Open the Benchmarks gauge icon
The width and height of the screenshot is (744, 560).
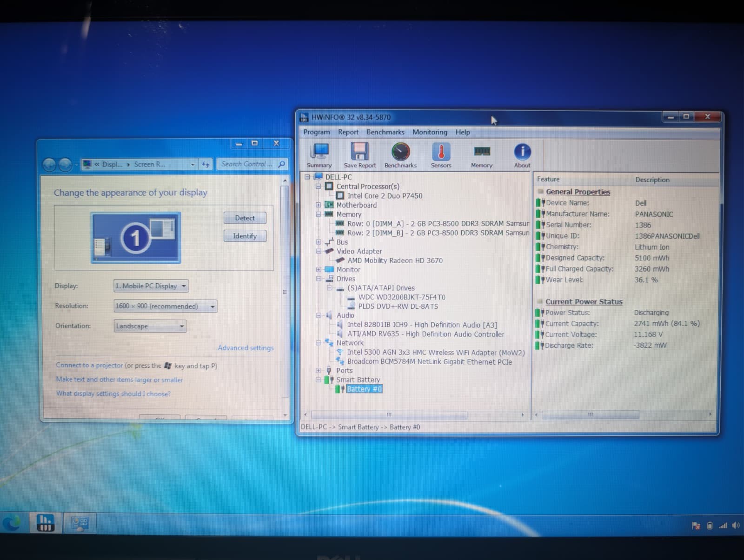pyautogui.click(x=400, y=155)
